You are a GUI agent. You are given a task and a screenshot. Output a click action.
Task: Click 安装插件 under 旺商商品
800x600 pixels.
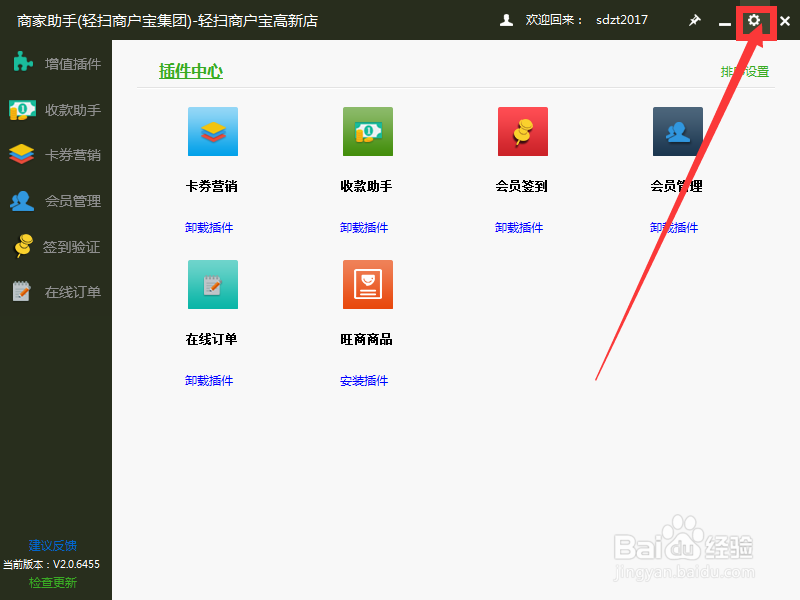(x=367, y=380)
